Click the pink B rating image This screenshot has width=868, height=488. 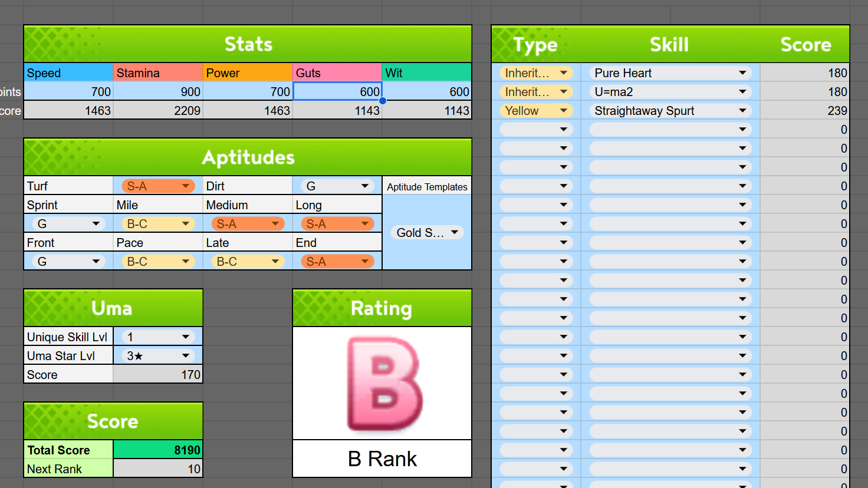click(384, 384)
